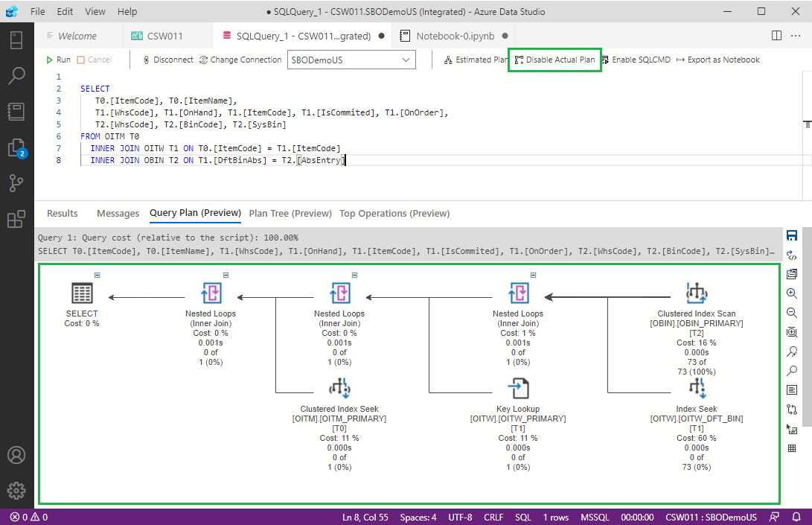Open the SBODemoUS database dropdown
812x525 pixels.
[351, 60]
